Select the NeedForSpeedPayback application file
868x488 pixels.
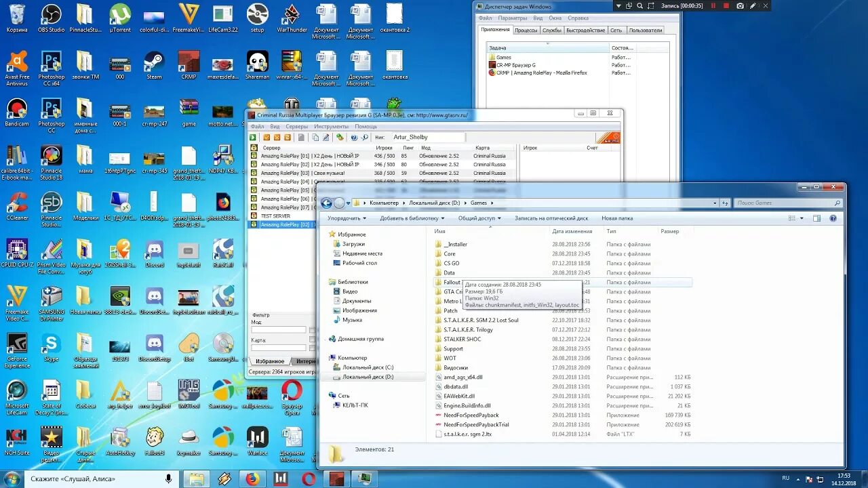[x=471, y=415]
